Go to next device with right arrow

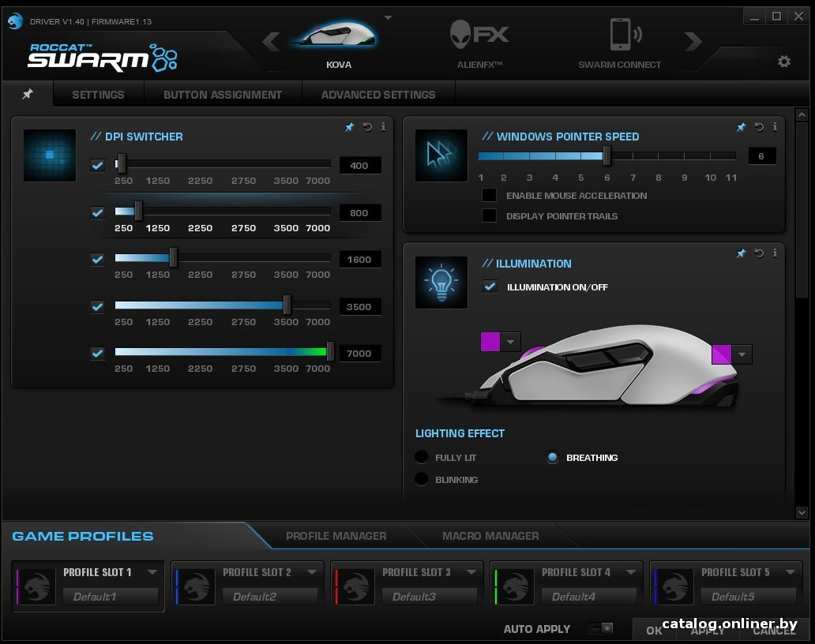(x=693, y=41)
